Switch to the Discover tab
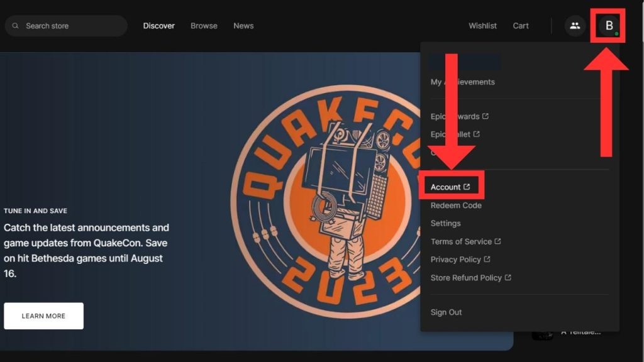Viewport: 644px width, 362px height. tap(159, 26)
